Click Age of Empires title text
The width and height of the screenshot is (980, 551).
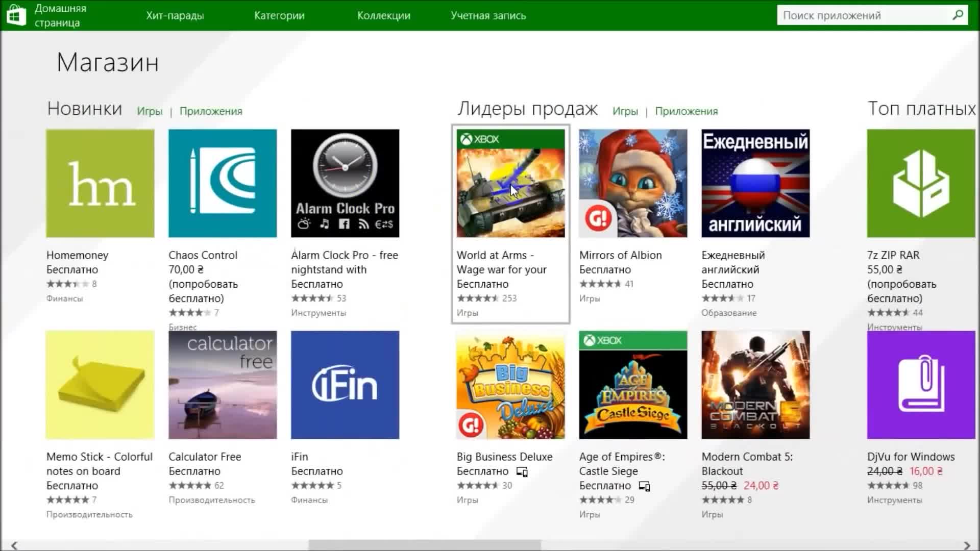622,464
